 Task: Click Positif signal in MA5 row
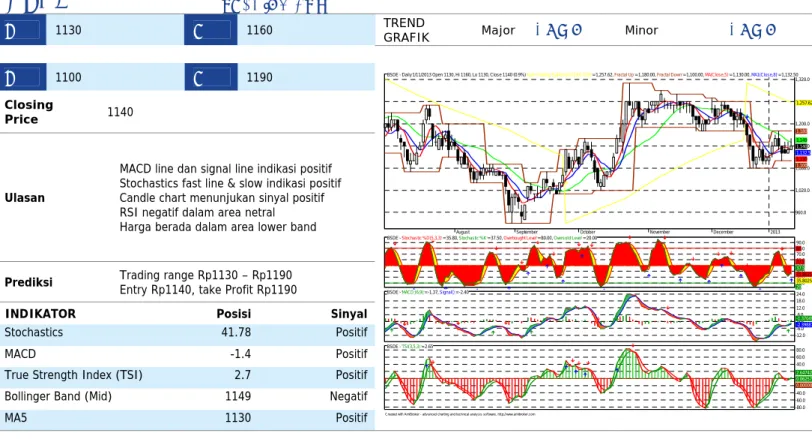click(x=352, y=418)
